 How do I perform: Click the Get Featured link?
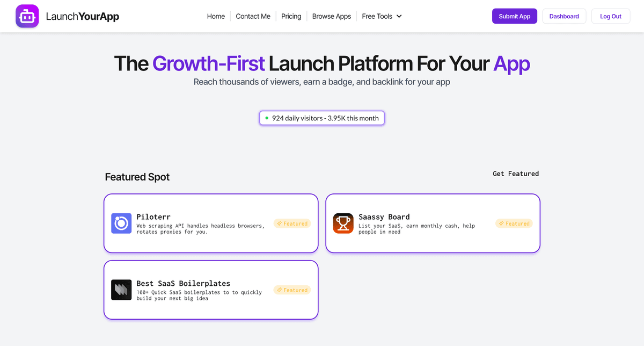(x=516, y=174)
